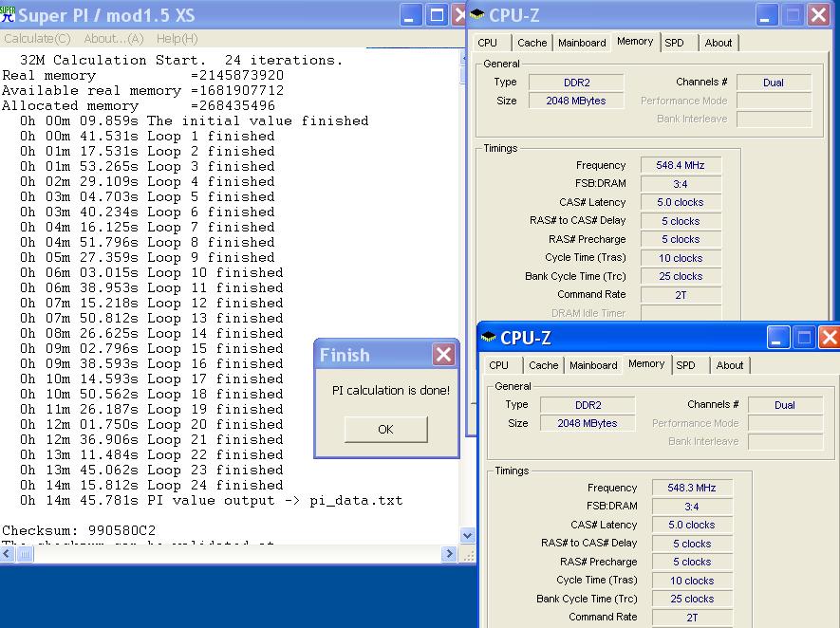The image size is (840, 628).
Task: Switch to CPU tab in top CPU-Z window
Action: 488,43
